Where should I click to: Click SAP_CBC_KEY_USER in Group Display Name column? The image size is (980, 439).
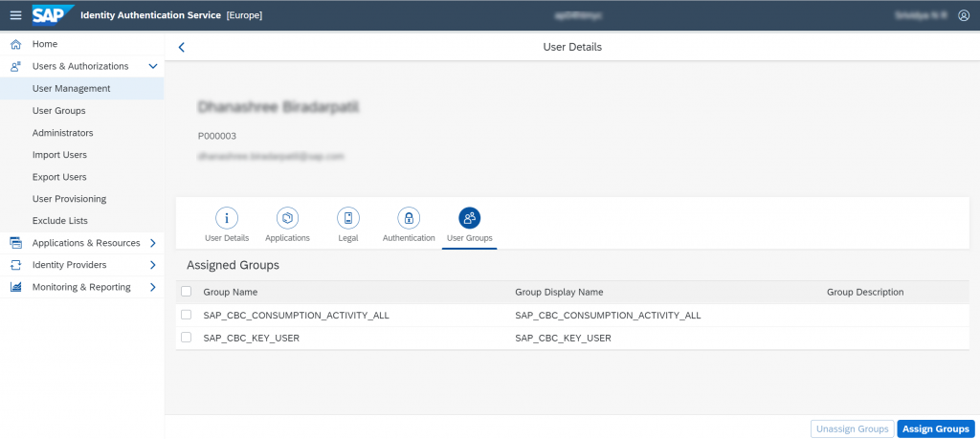(x=563, y=338)
